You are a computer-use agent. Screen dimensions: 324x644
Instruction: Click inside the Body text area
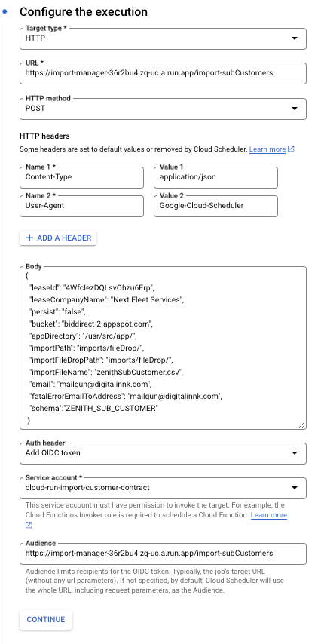[163, 348]
